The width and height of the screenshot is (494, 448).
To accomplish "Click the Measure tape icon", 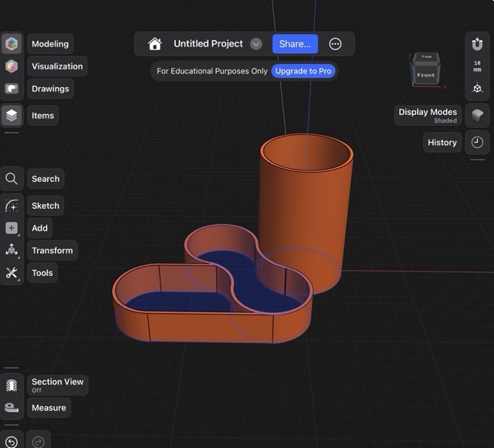I will coord(12,408).
